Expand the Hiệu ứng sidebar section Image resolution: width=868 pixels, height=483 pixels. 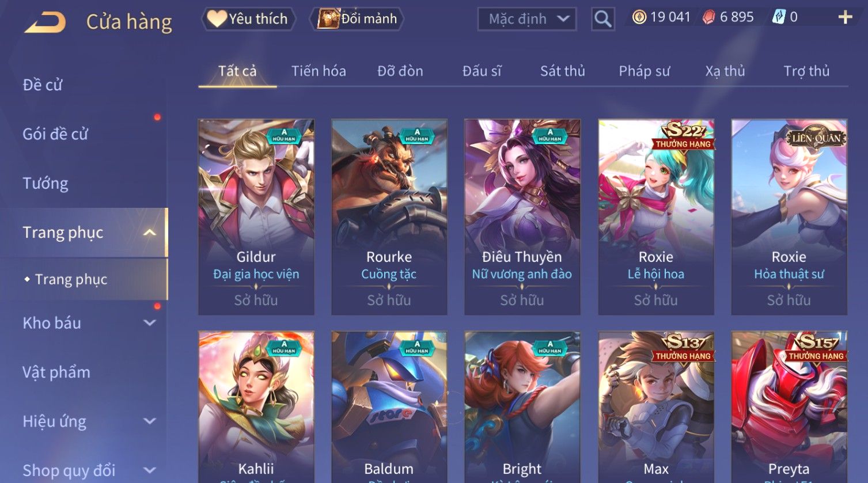(x=149, y=421)
